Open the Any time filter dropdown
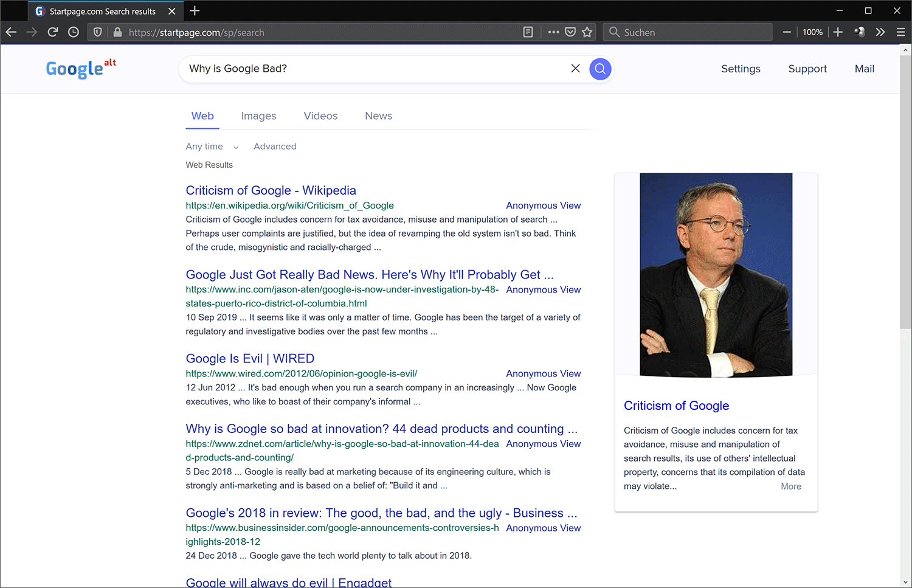This screenshot has height=588, width=912. point(211,146)
